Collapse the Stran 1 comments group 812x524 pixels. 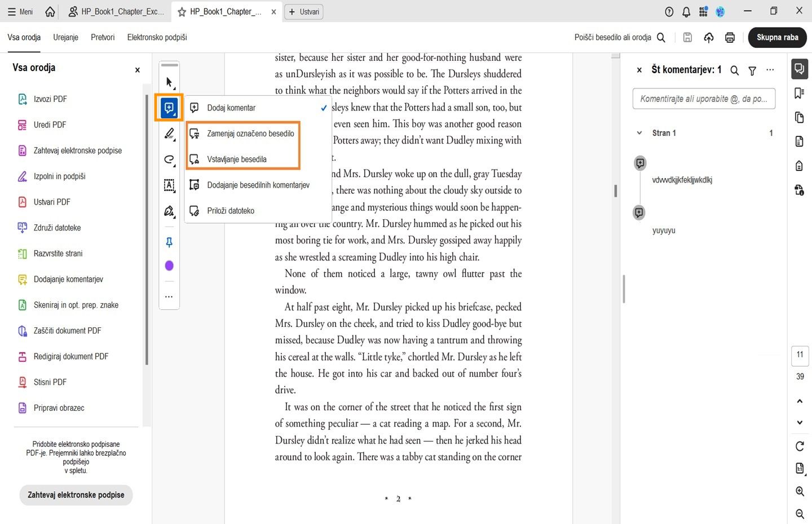pos(639,133)
